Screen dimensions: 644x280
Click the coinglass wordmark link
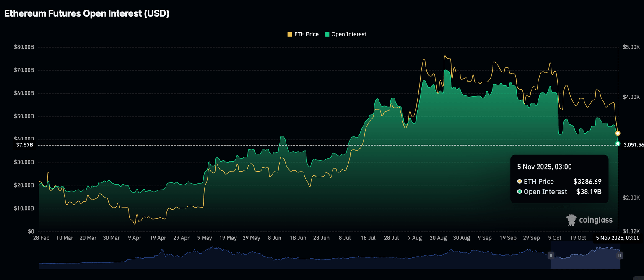tap(595, 220)
